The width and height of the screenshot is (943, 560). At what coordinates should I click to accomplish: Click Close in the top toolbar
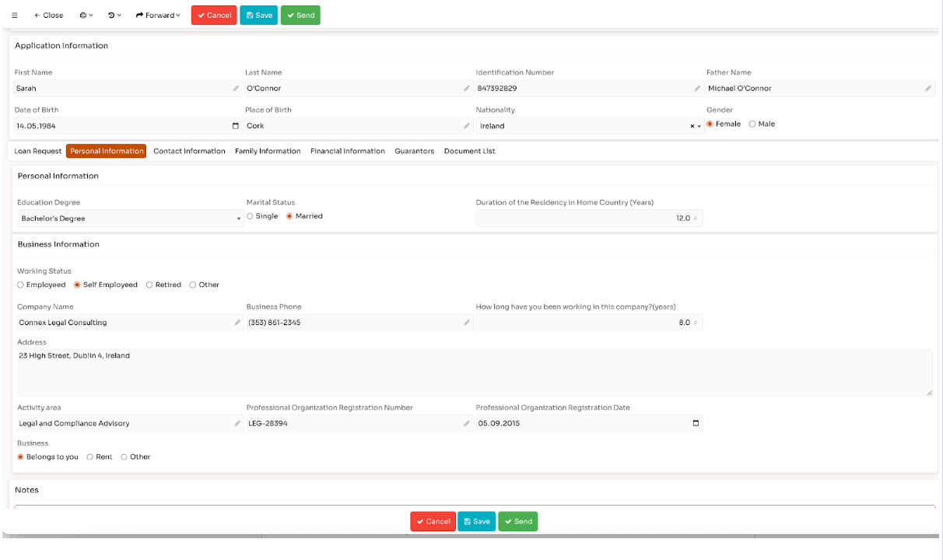(x=48, y=16)
